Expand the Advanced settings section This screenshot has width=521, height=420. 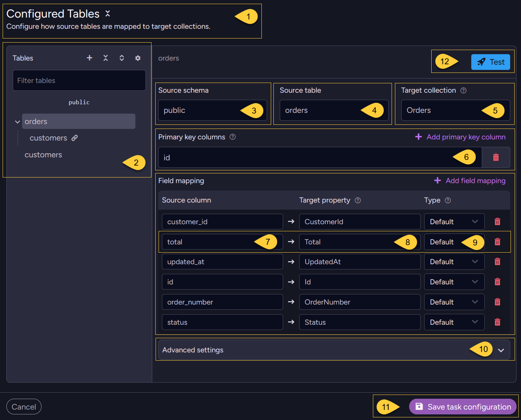(334, 350)
